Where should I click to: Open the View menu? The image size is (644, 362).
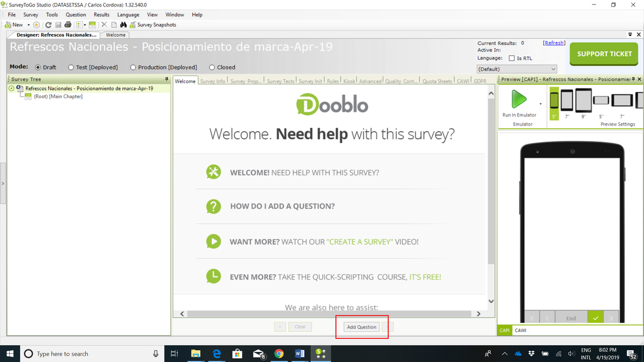152,15
